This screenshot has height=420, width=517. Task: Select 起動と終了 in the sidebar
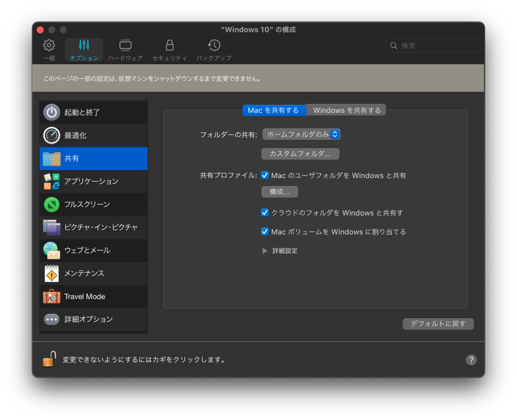tap(93, 112)
